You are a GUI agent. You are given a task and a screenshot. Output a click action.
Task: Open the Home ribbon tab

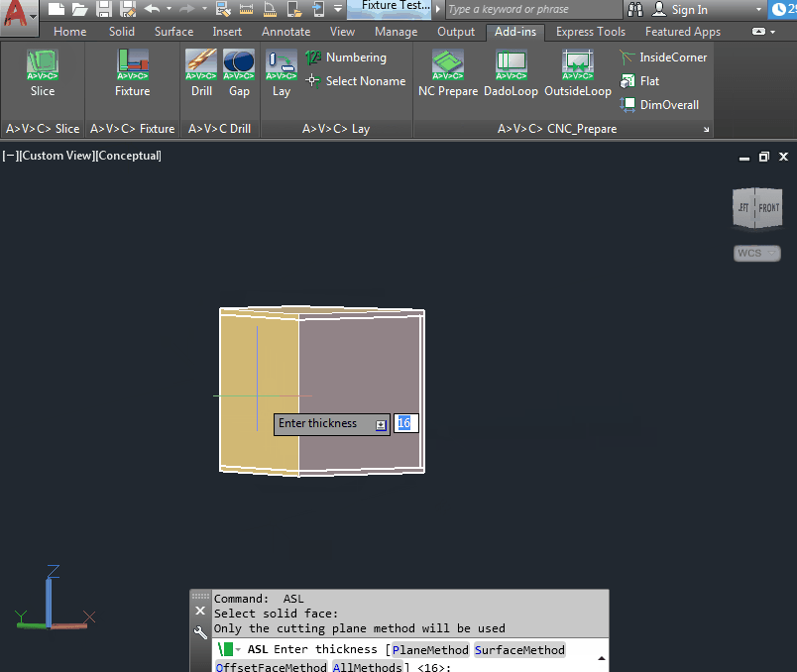point(69,32)
